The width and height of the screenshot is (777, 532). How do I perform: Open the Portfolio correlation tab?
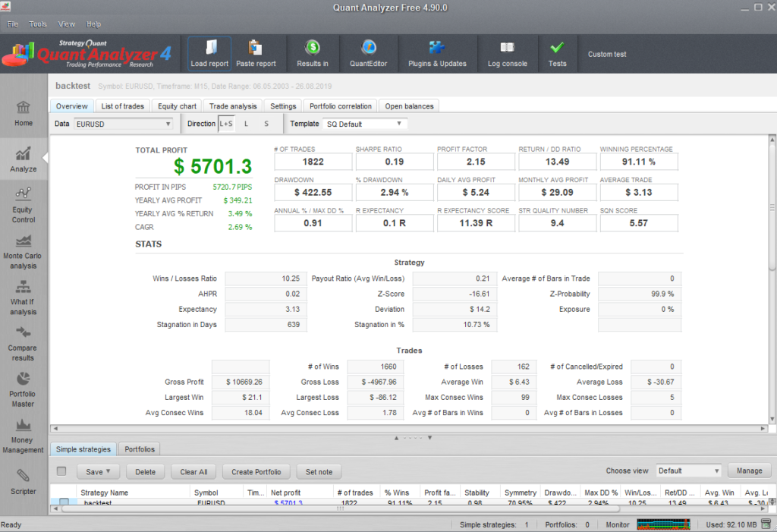pyautogui.click(x=341, y=106)
